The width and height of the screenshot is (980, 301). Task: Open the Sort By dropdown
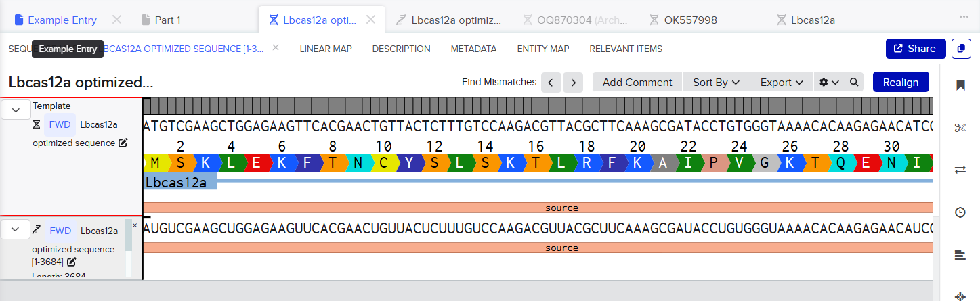tap(716, 82)
